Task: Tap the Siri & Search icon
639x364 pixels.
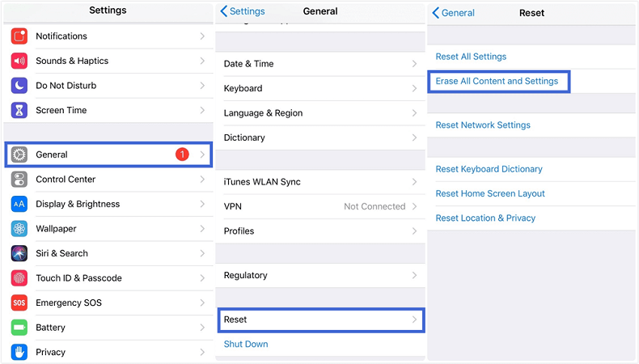Action: [19, 253]
